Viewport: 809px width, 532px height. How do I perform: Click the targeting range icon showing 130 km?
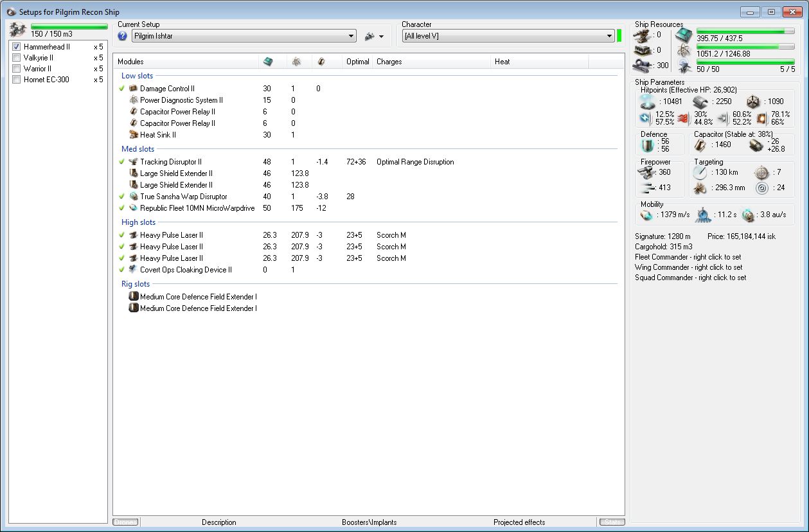pos(701,173)
